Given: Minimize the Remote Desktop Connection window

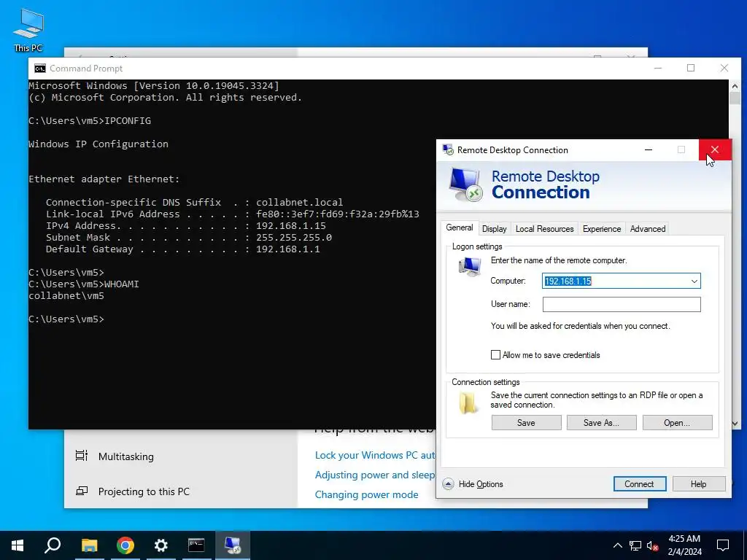Looking at the screenshot, I should click(649, 150).
